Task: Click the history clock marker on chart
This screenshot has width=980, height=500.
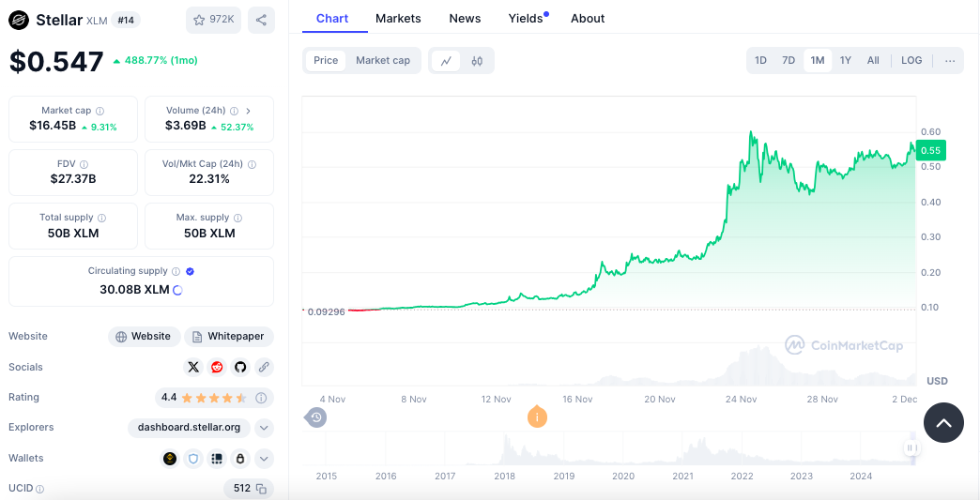Action: click(x=315, y=417)
